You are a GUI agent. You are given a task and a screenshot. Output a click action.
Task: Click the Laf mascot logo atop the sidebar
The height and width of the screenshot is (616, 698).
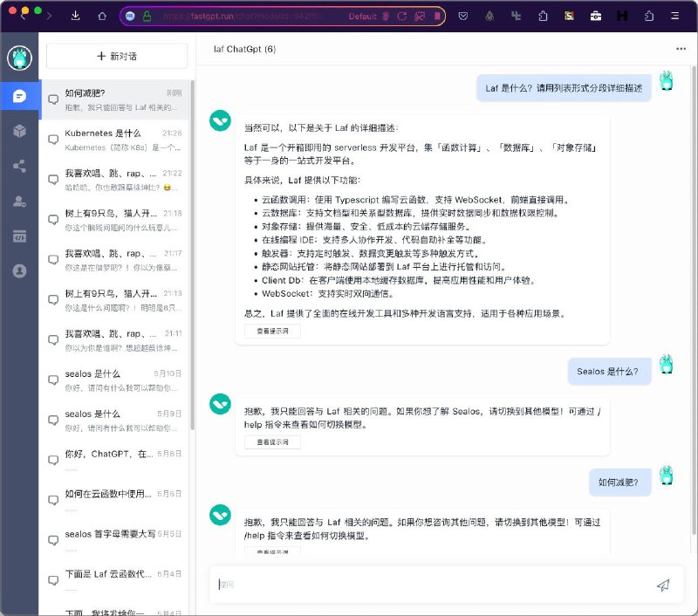pos(19,57)
